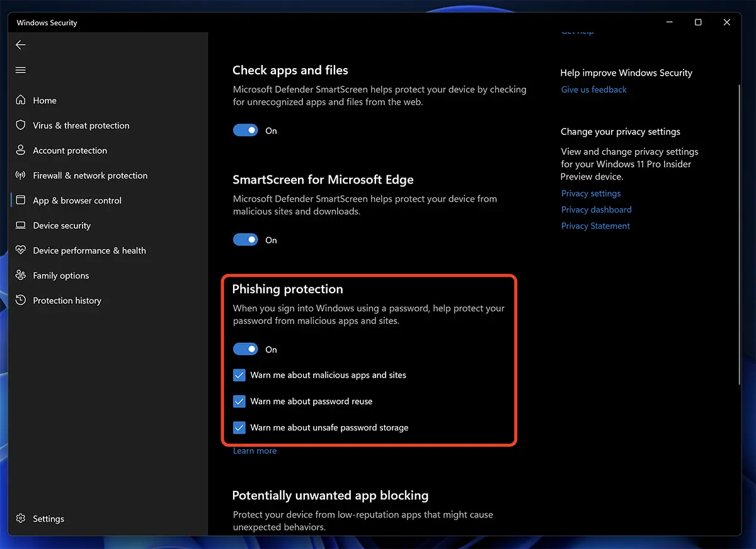Screen dimensions: 756x549
Task: Click the SmartScreen for Microsoft Edge heading
Action: pyautogui.click(x=323, y=180)
